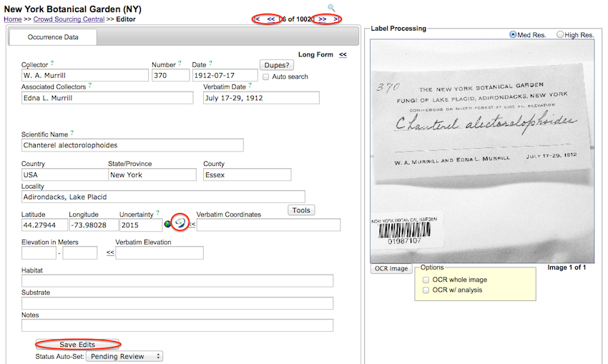Check the OCR whole image option

(x=426, y=280)
